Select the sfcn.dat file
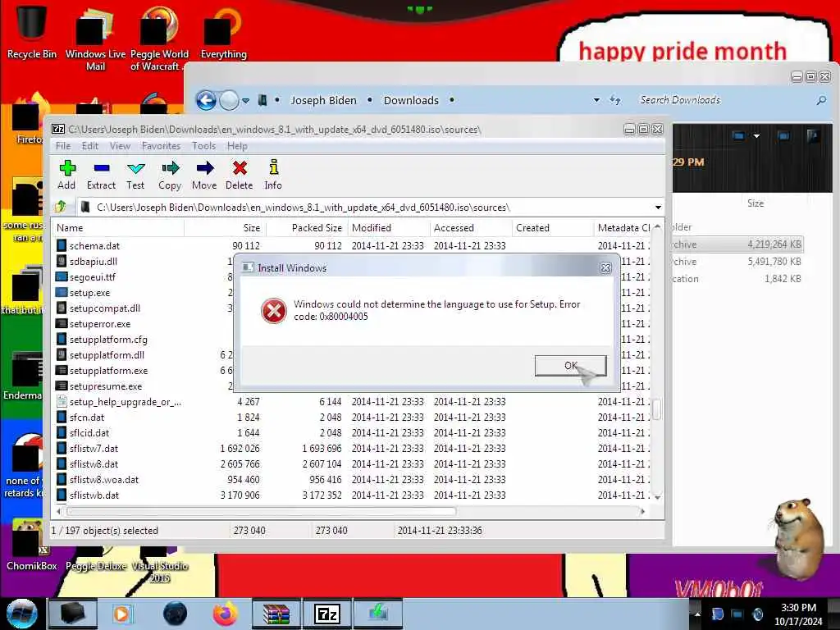Screen dimensions: 840x630 coord(87,418)
